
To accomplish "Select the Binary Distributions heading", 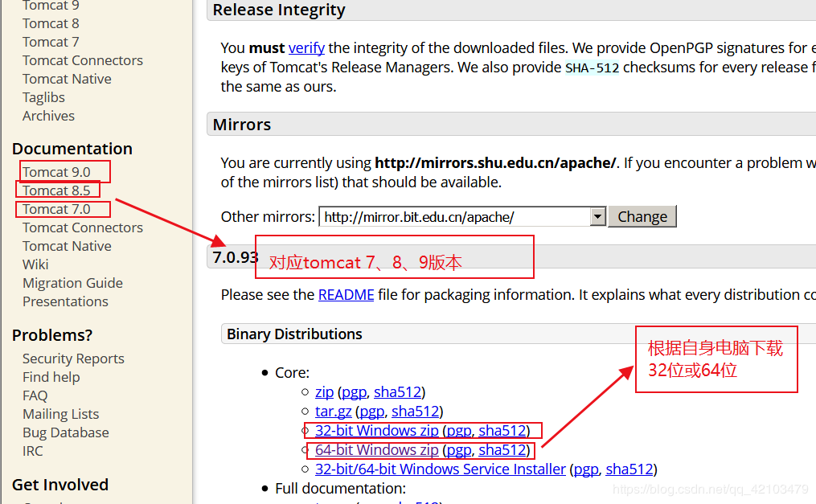I will click(x=294, y=334).
